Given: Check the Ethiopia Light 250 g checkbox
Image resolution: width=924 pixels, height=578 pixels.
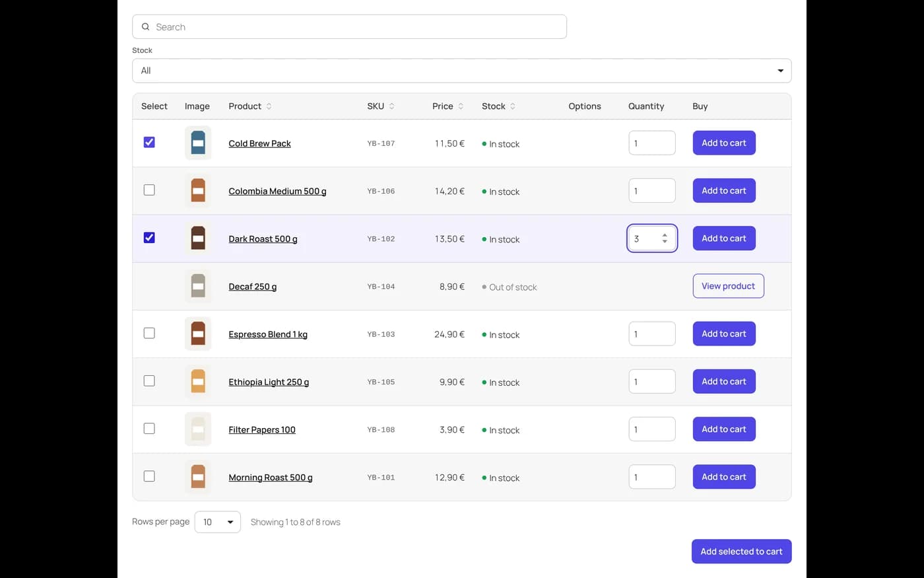Looking at the screenshot, I should pos(149,380).
